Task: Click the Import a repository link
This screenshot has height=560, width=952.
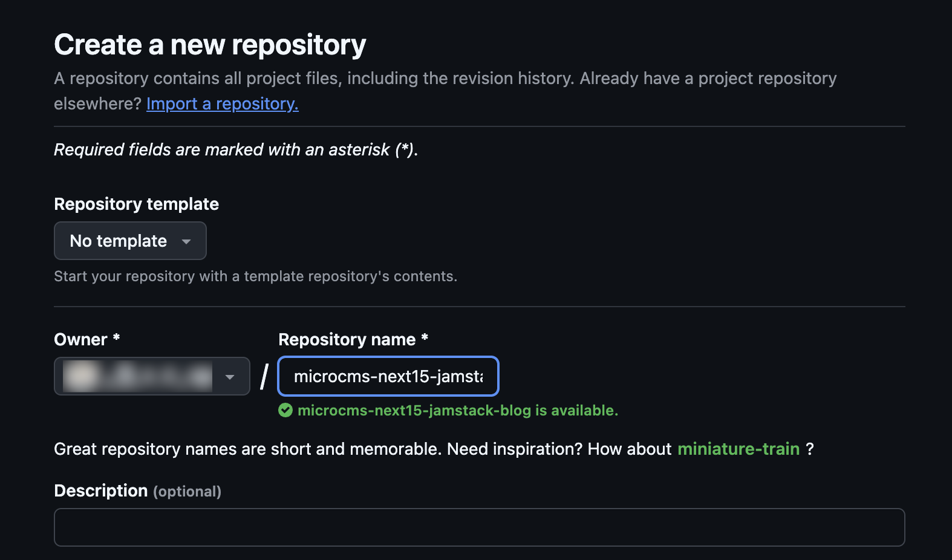Action: tap(222, 104)
